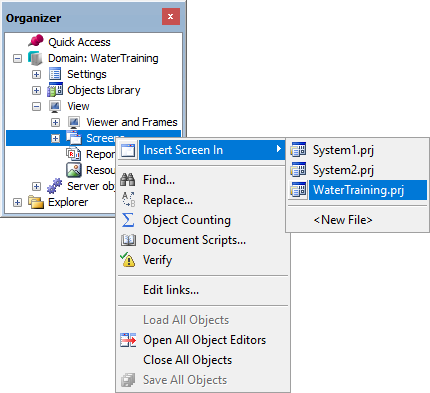
Task: Click the Document Scripts book icon
Action: coord(128,240)
